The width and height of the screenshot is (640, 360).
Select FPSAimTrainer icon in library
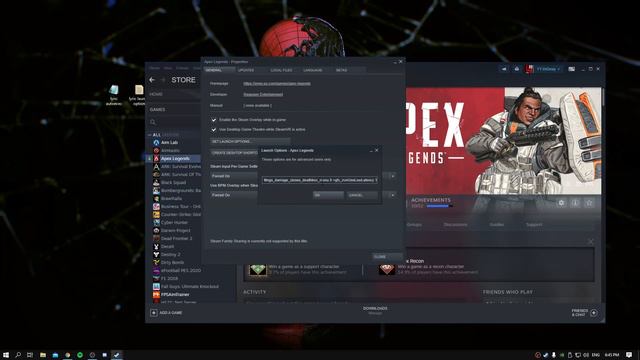[x=156, y=294]
